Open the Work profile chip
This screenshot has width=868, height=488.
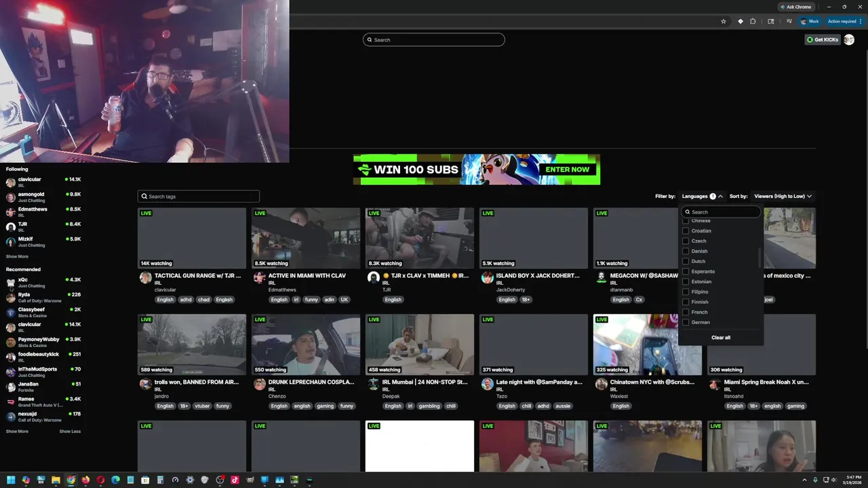coord(810,21)
